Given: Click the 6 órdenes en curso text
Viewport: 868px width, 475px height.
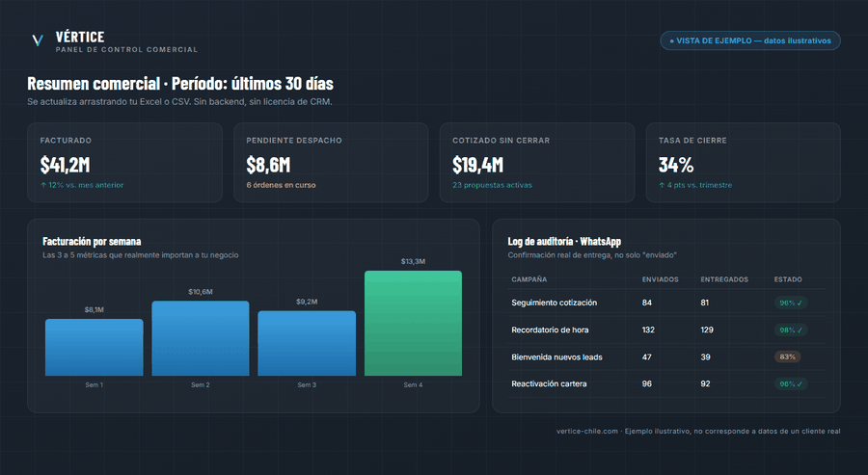Looking at the screenshot, I should pos(282,185).
